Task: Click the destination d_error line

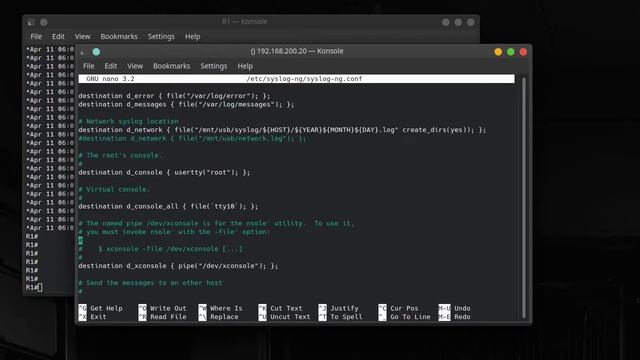Action: [x=174, y=96]
